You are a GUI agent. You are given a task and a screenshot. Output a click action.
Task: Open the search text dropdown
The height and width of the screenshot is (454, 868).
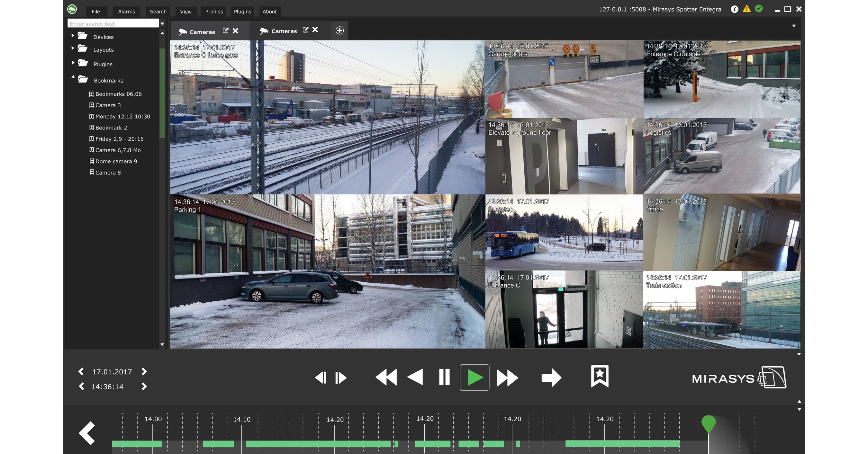[x=163, y=23]
